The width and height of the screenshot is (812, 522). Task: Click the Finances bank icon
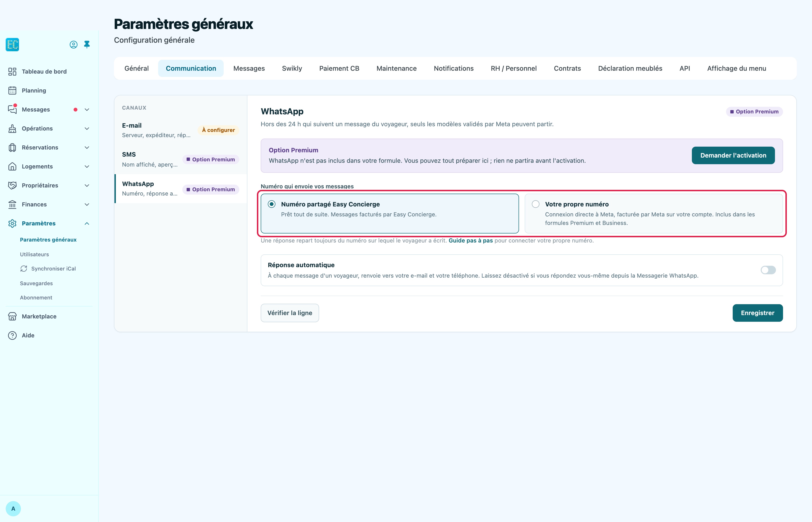tap(12, 204)
